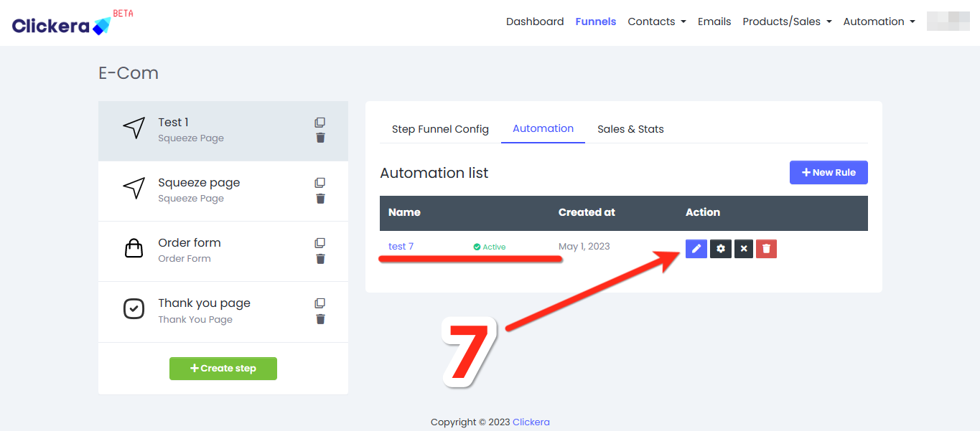Open the test 7 rule link
Image resolution: width=980 pixels, height=431 pixels.
(x=401, y=247)
